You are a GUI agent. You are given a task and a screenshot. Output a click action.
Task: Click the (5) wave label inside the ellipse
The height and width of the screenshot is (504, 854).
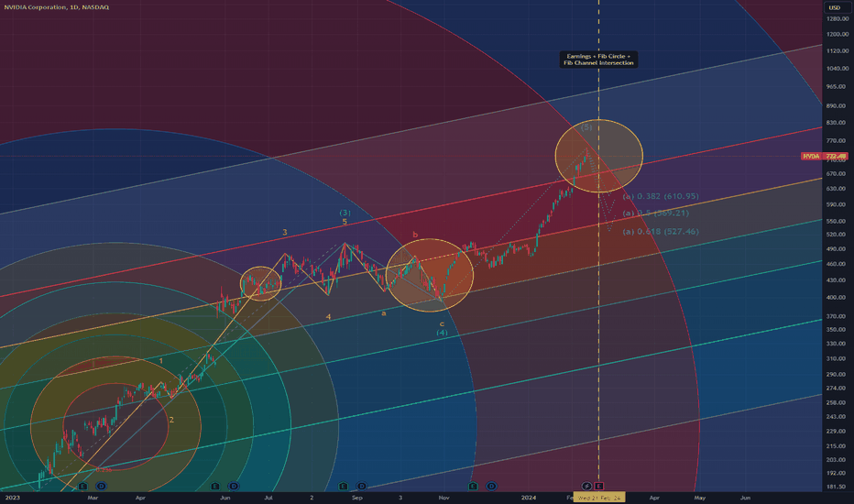pyautogui.click(x=586, y=127)
